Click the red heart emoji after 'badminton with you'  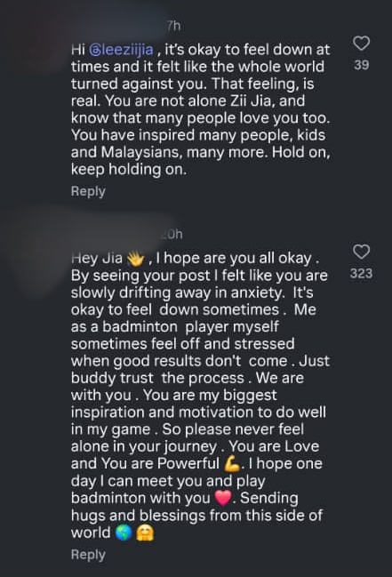223,498
